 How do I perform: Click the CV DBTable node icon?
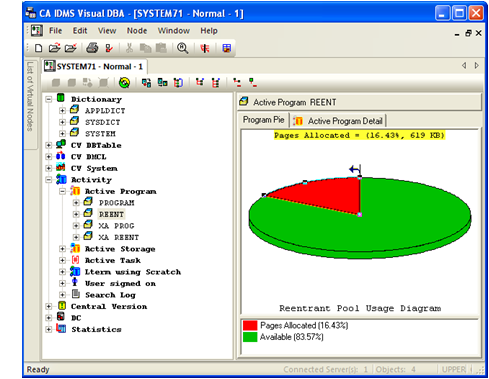click(x=61, y=145)
